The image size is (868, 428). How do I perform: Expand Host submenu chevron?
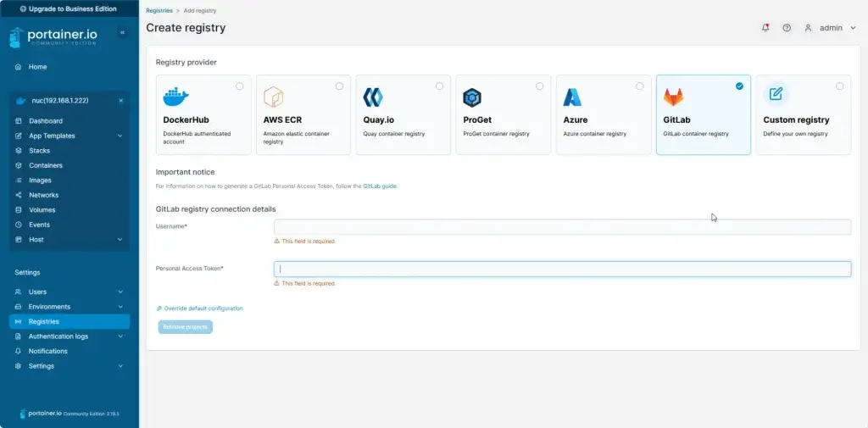tap(120, 240)
